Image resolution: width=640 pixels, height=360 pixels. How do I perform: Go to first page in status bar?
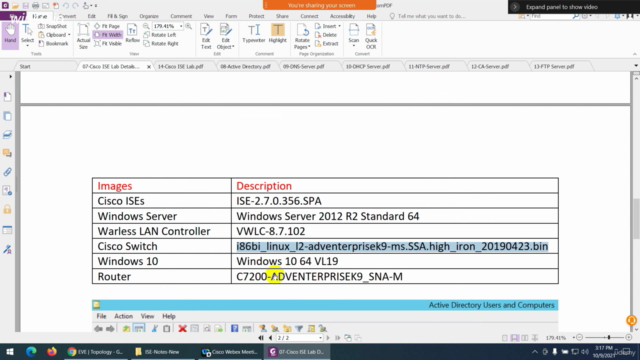pyautogui.click(x=261, y=338)
